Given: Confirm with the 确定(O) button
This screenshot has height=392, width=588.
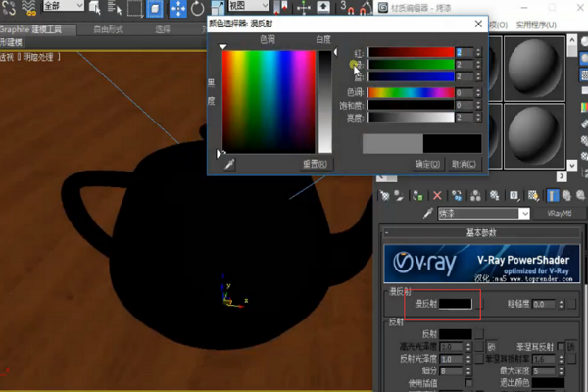Looking at the screenshot, I should (427, 165).
